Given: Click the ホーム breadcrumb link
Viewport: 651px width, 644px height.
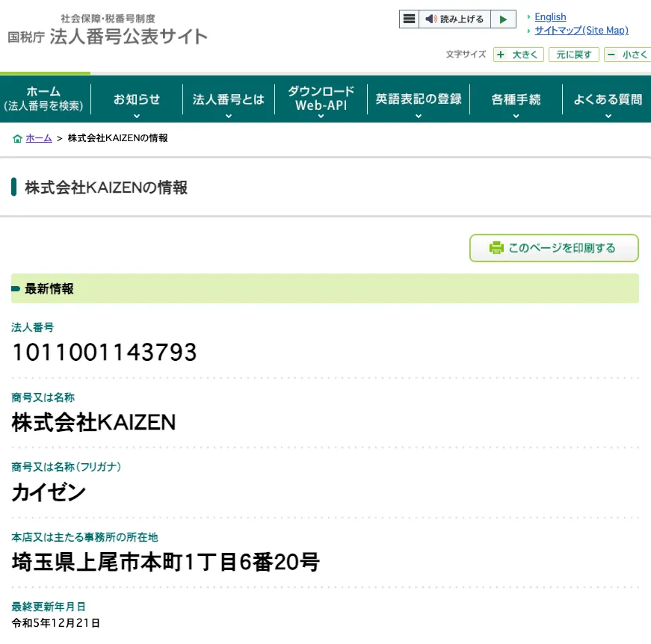Looking at the screenshot, I should click(x=39, y=138).
